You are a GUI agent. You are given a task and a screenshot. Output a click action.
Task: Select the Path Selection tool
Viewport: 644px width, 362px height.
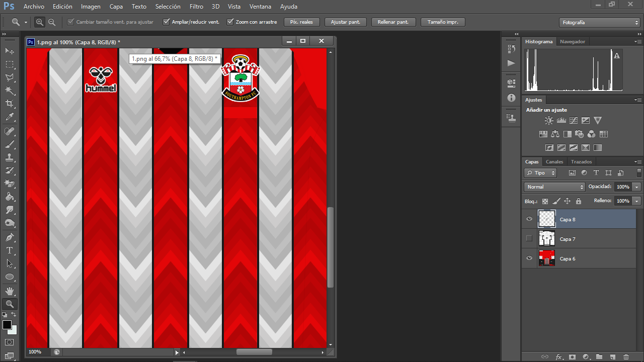[x=10, y=263]
